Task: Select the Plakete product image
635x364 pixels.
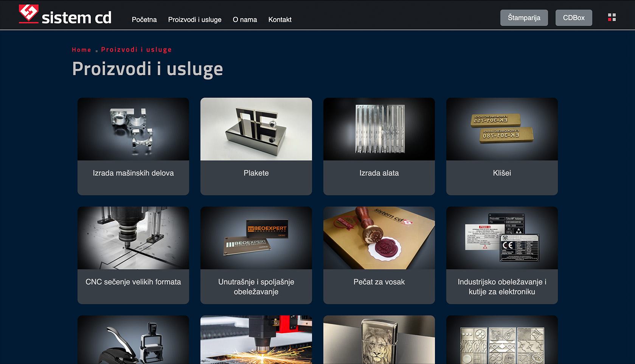Action: coord(256,129)
